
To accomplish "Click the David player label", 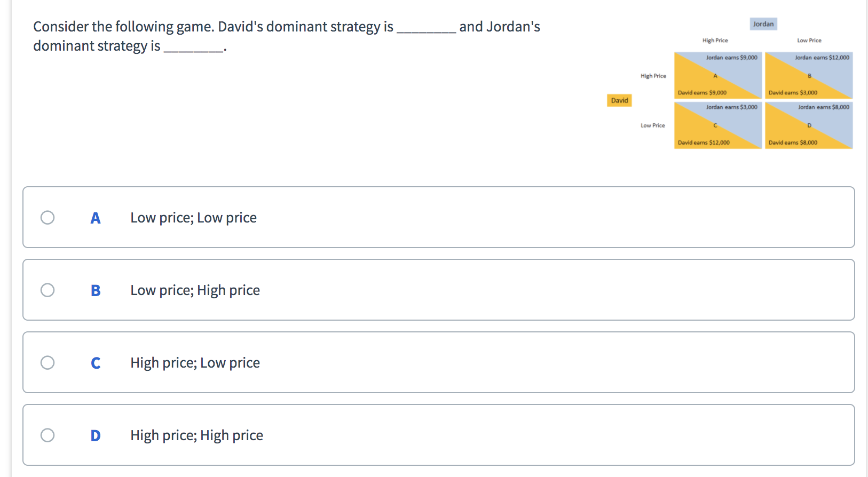I will click(619, 100).
